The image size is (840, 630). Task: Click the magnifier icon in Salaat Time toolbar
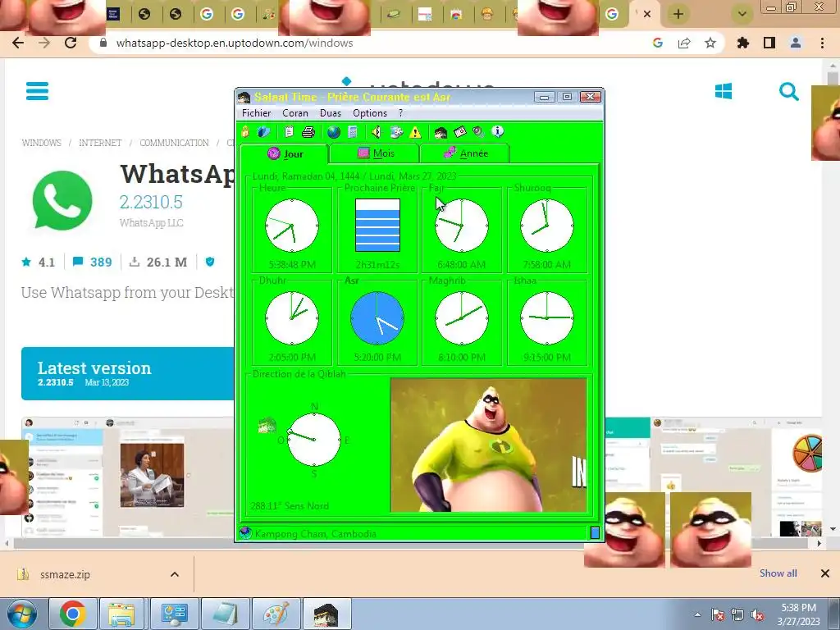[x=478, y=132]
